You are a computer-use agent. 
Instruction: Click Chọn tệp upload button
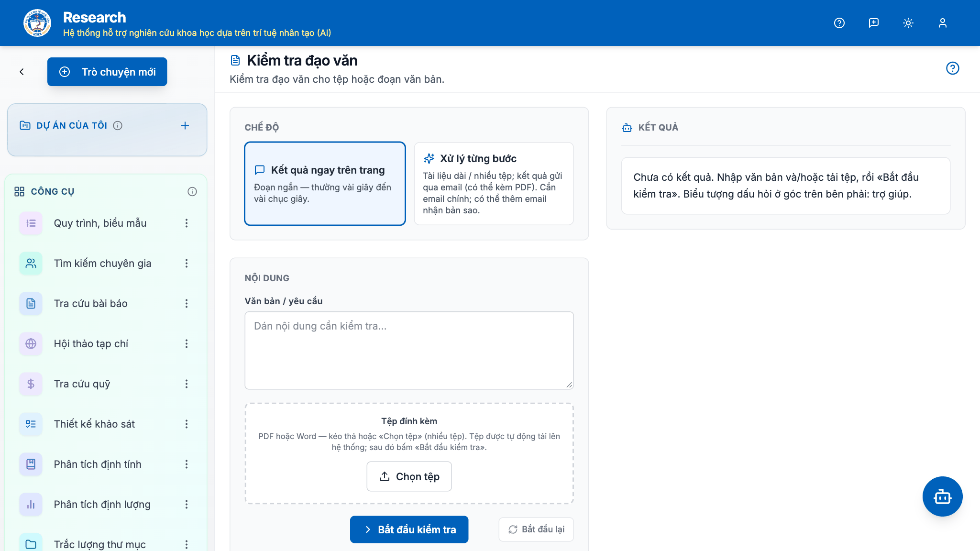coord(409,476)
